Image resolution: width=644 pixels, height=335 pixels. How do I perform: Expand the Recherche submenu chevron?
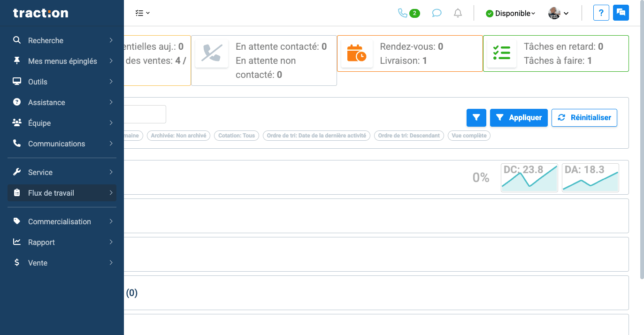(111, 40)
